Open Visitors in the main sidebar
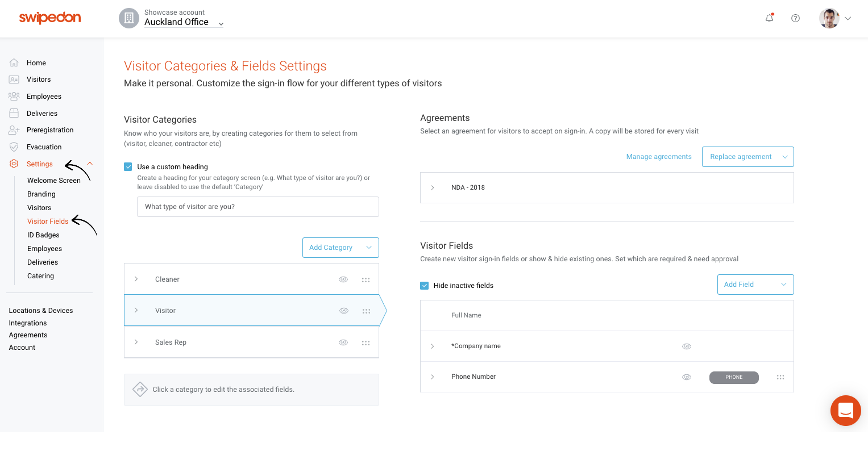Viewport: 868px width, 464px height. [x=39, y=80]
